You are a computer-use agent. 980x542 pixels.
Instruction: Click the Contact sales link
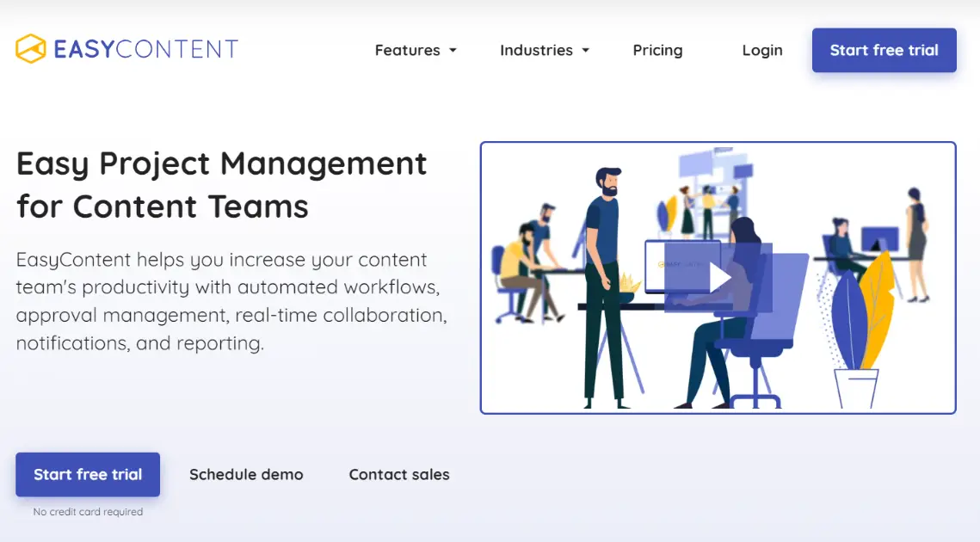(x=398, y=474)
